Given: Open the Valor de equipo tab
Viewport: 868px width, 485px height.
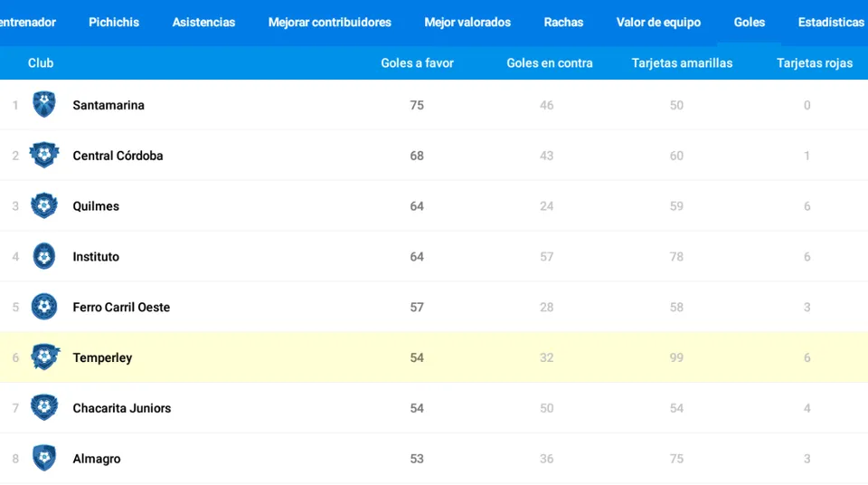Looking at the screenshot, I should point(659,23).
